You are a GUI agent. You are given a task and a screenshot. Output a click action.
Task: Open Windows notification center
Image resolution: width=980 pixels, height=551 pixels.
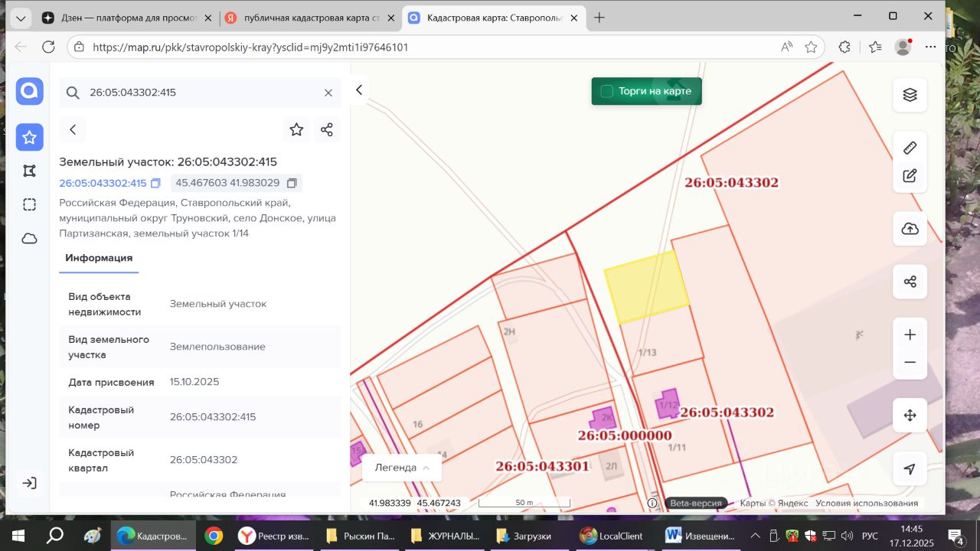tap(956, 536)
